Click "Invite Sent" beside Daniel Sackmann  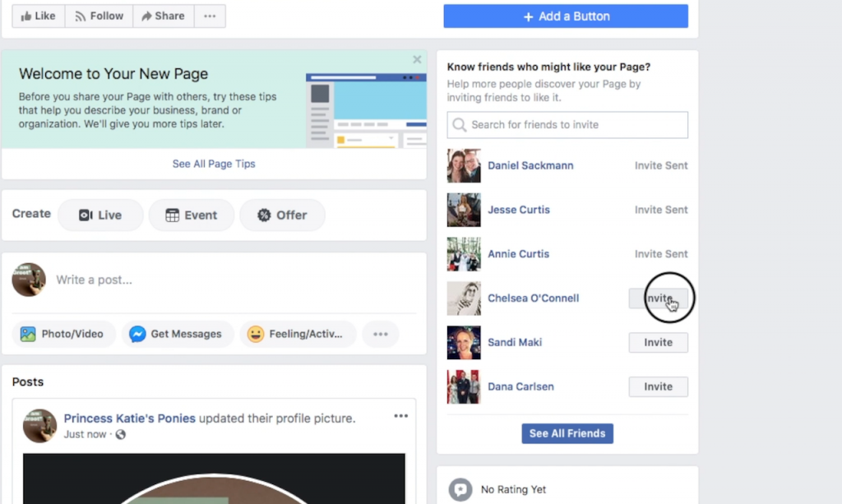[661, 165]
